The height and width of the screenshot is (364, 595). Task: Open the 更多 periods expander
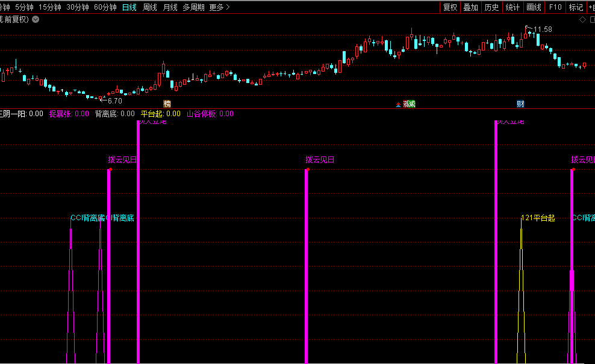[x=219, y=7]
